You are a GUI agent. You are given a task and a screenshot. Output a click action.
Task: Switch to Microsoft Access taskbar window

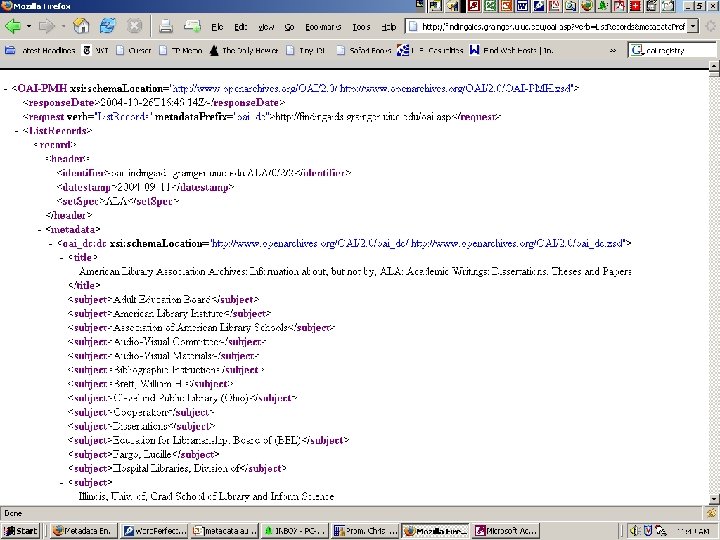click(x=505, y=531)
